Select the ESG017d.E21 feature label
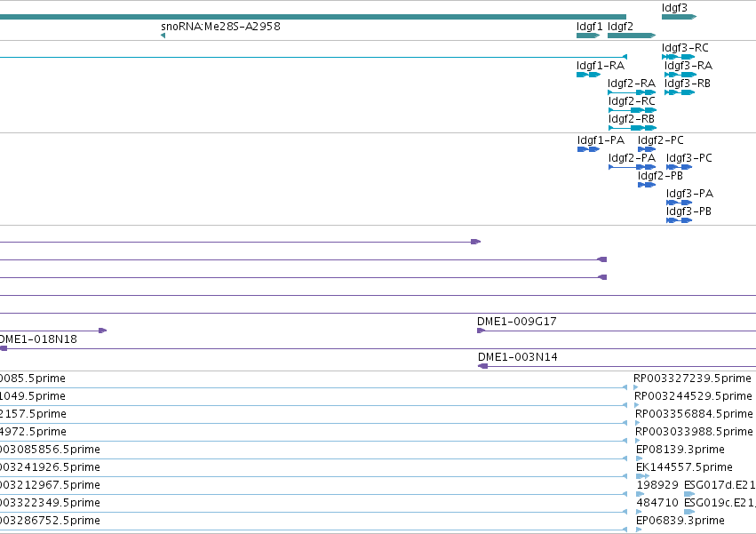756x534 pixels. click(720, 485)
